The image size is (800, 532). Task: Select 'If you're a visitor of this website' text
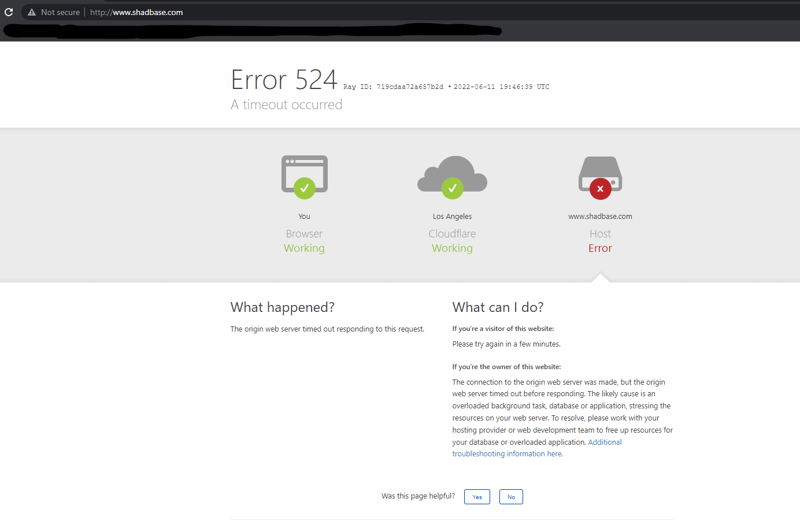coord(503,329)
